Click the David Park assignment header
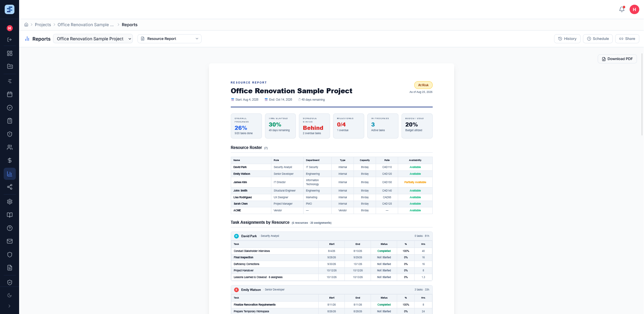The image size is (644, 314). [331, 236]
